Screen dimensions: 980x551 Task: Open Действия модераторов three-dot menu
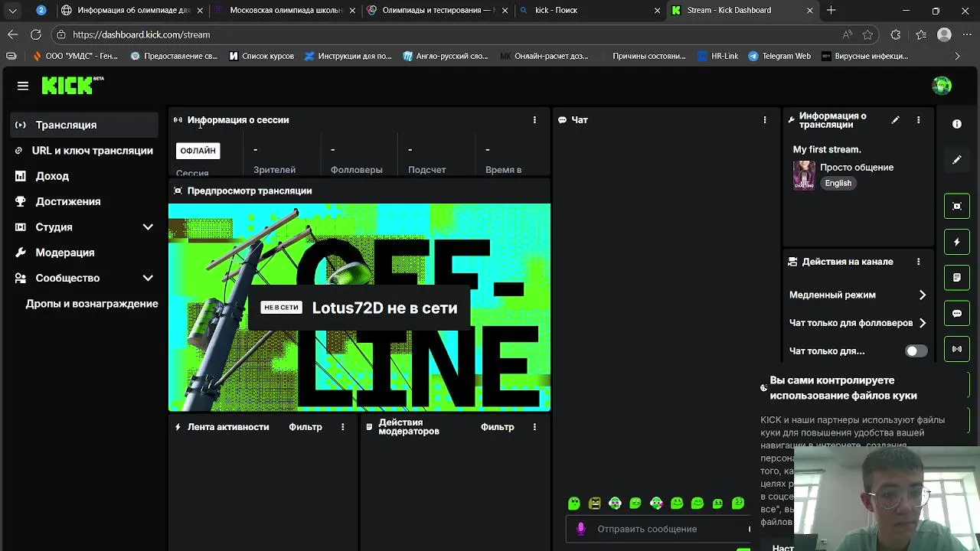click(x=534, y=427)
